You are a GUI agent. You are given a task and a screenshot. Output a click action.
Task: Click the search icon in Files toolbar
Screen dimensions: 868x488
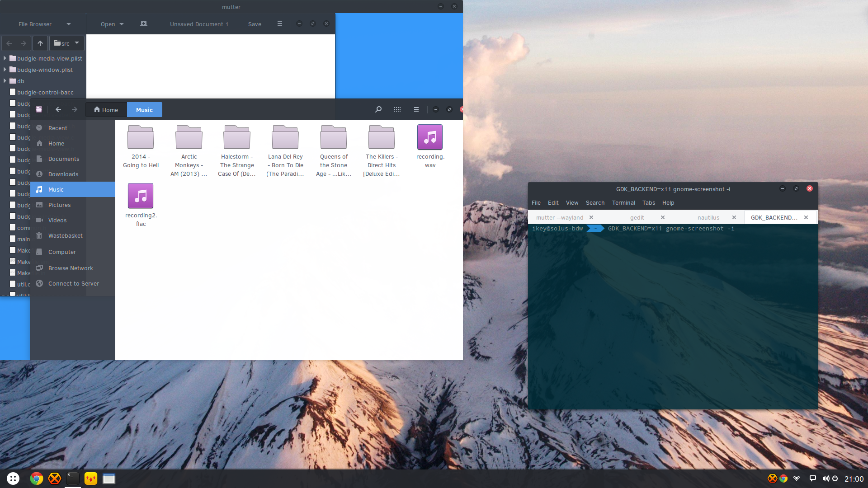[378, 109]
